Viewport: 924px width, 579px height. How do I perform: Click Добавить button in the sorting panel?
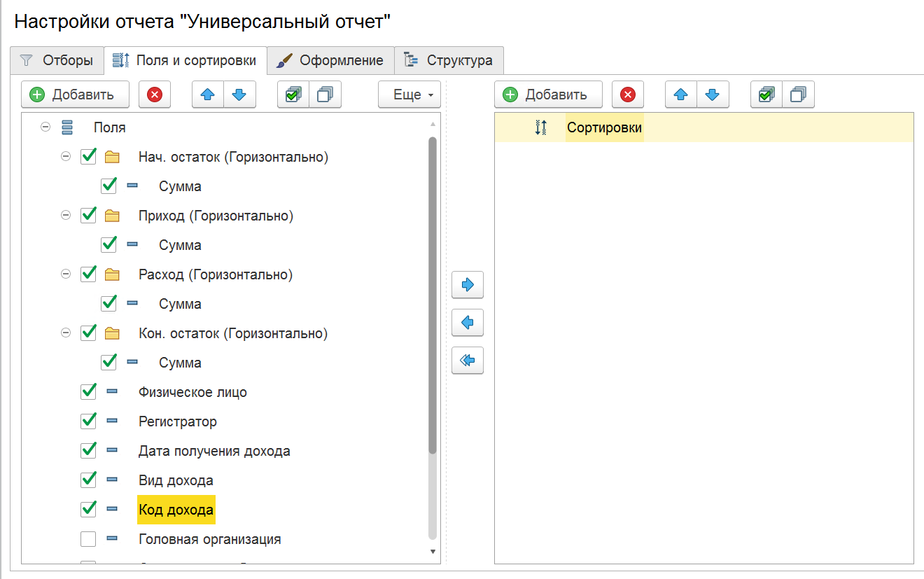[549, 95]
